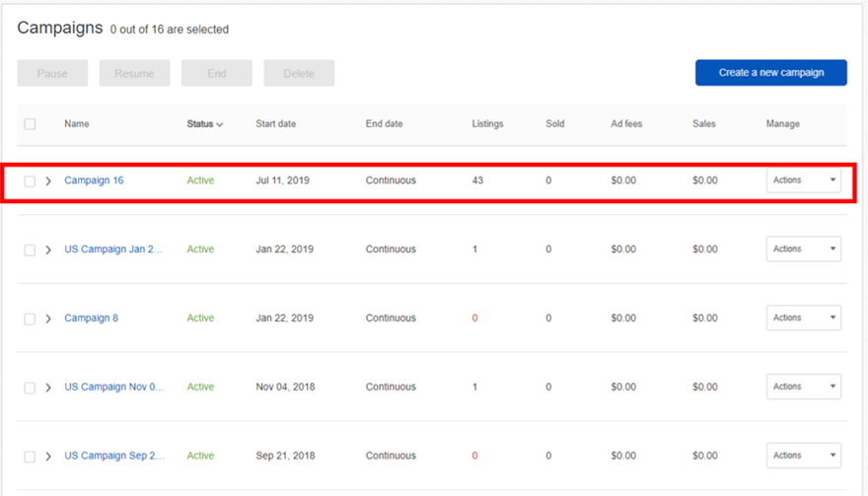Image resolution: width=868 pixels, height=496 pixels.
Task: Click the Sep 21, 2018 start date
Action: [285, 455]
